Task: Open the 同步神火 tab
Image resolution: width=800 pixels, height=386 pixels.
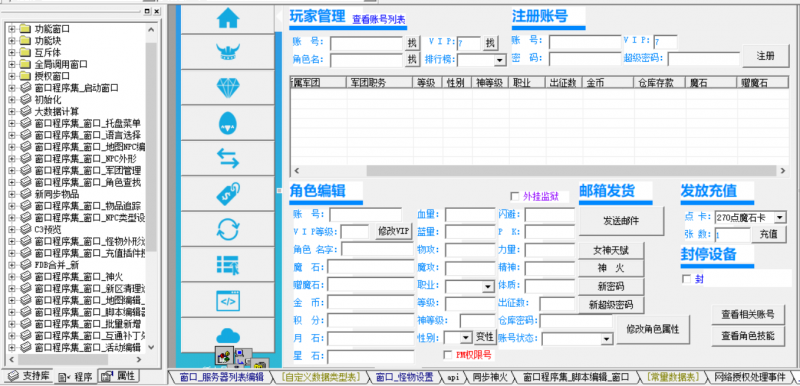Action: 489,377
